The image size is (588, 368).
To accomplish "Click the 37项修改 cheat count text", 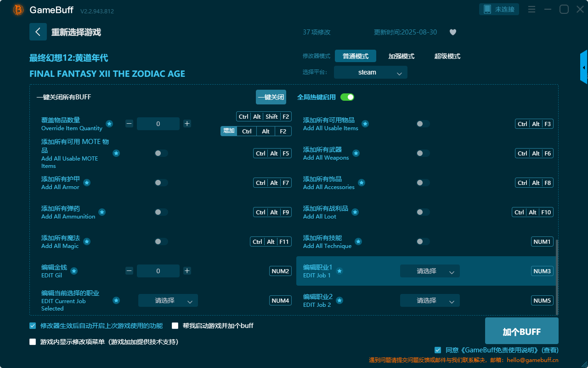I will pos(317,32).
